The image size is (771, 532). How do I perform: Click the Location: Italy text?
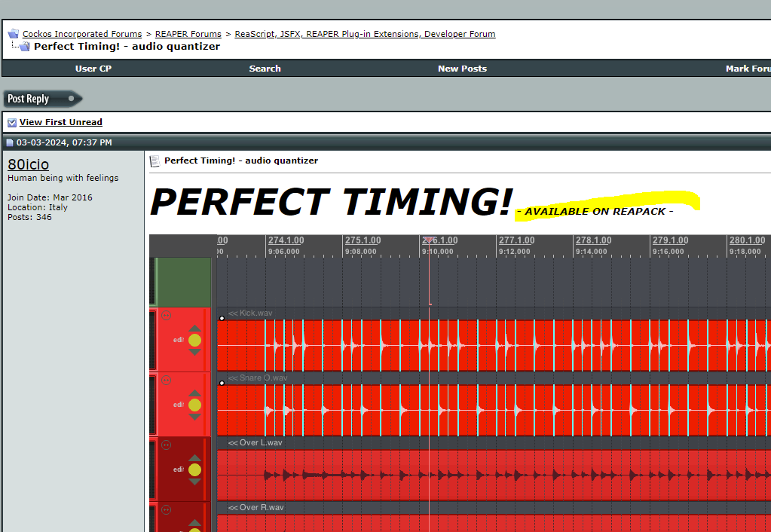click(x=38, y=207)
